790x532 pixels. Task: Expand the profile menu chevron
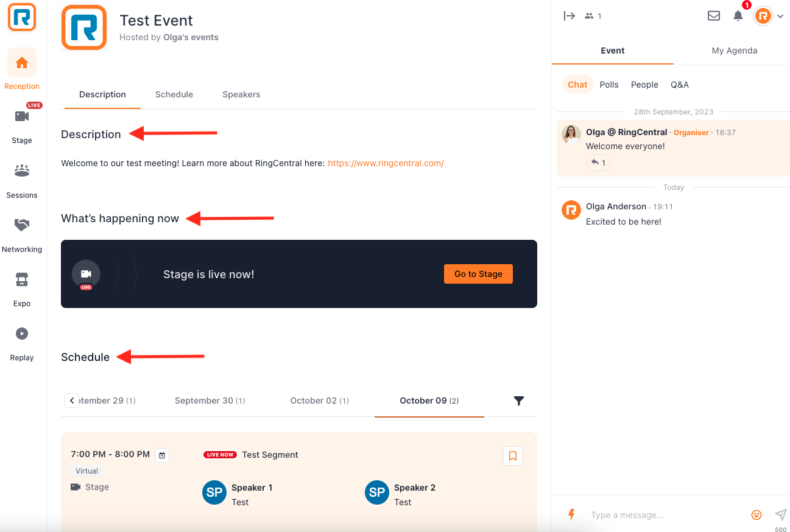780,16
